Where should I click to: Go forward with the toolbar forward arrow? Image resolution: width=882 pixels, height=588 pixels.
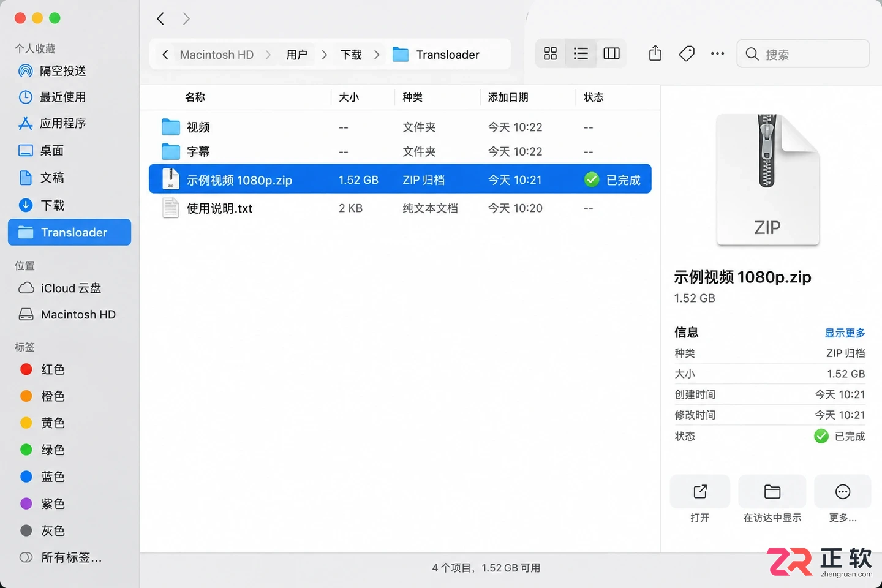[x=186, y=19]
